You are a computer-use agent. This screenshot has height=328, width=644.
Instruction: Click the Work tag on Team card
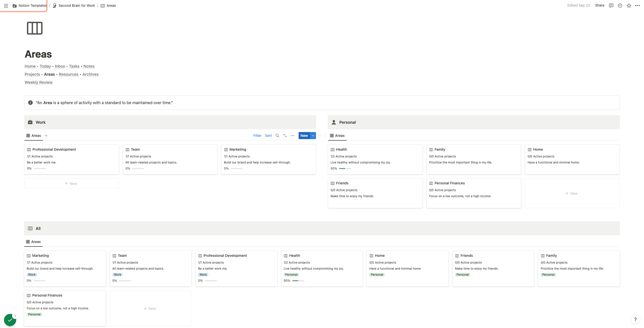pos(117,275)
